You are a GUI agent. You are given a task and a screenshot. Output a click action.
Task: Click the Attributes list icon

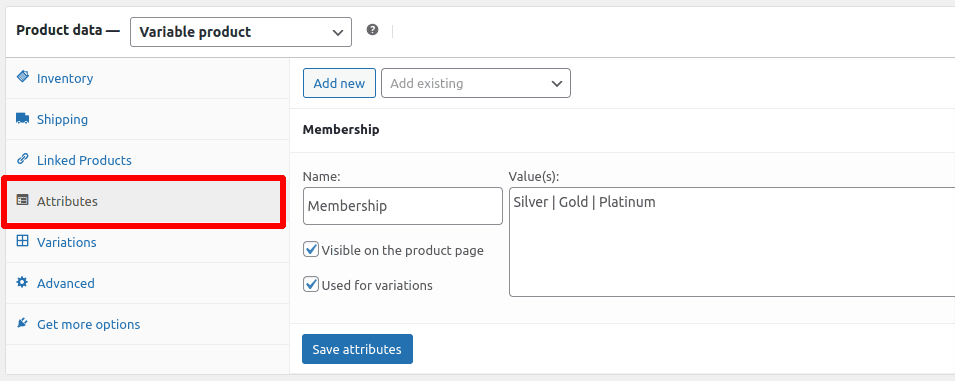[23, 200]
